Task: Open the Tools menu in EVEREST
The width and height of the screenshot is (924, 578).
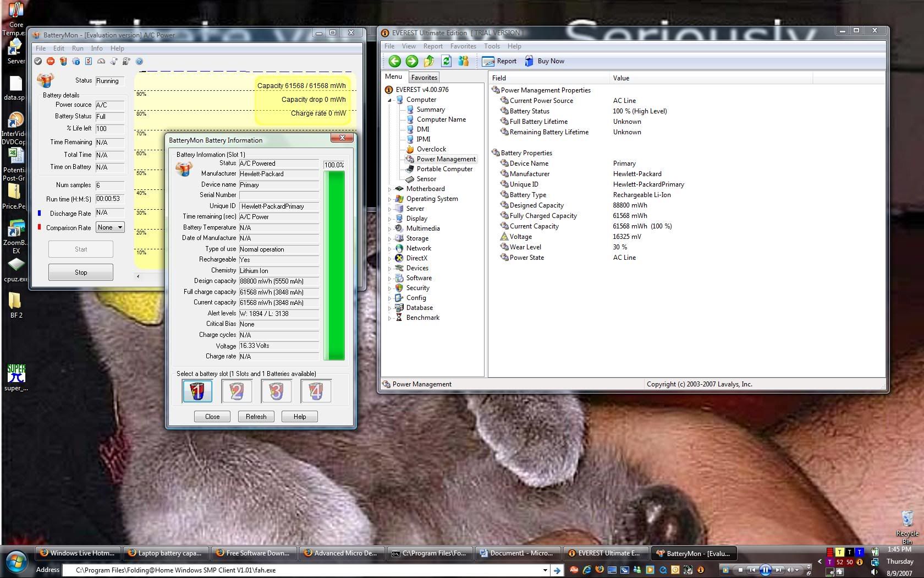Action: pyautogui.click(x=492, y=46)
